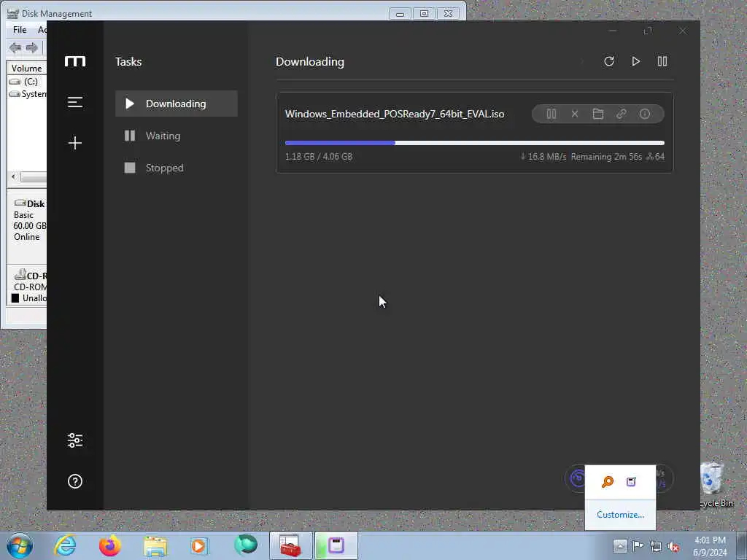The image size is (747, 560).
Task: Open the network tray icon
Action: tap(656, 546)
